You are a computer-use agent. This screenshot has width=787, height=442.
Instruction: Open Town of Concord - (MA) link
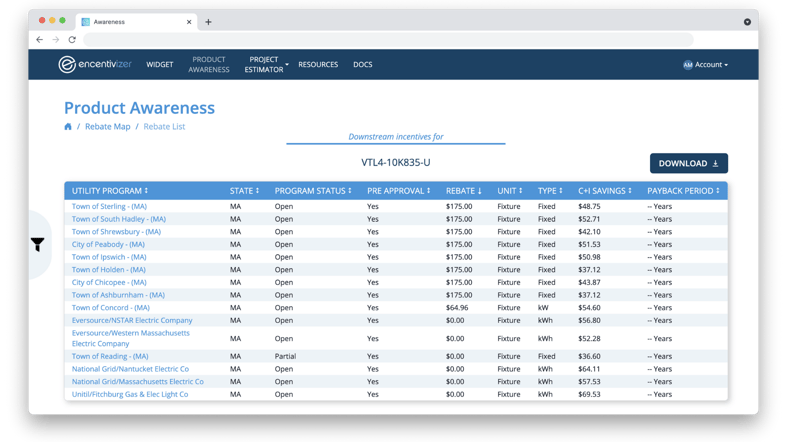pyautogui.click(x=110, y=308)
